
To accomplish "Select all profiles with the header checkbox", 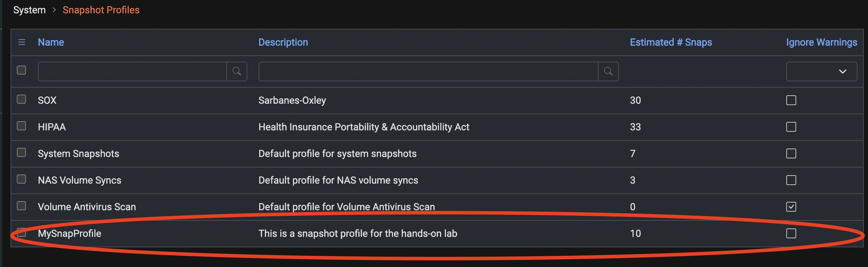I will tap(21, 70).
